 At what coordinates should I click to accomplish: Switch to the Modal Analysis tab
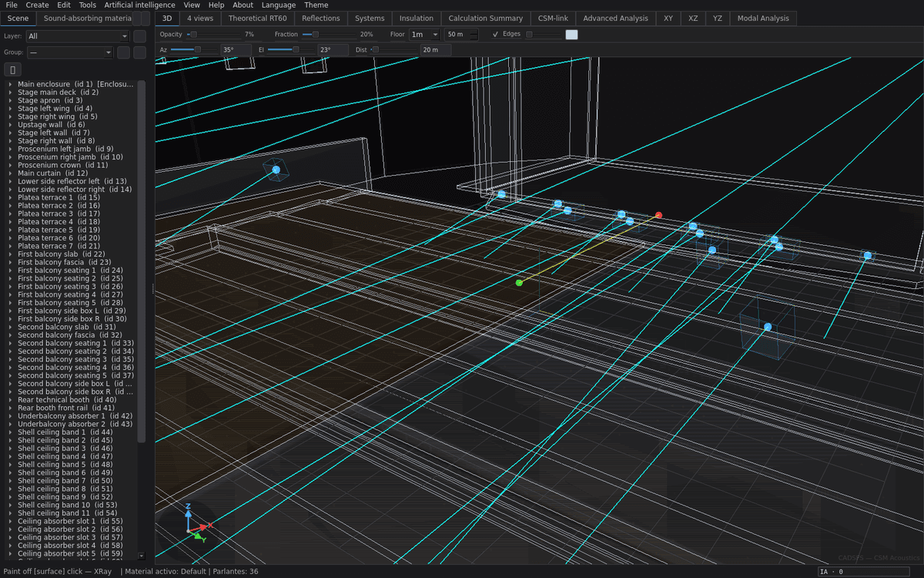click(x=763, y=18)
